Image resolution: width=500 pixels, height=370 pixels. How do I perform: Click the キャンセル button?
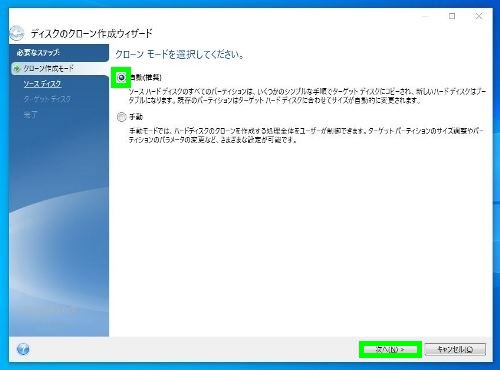point(455,349)
